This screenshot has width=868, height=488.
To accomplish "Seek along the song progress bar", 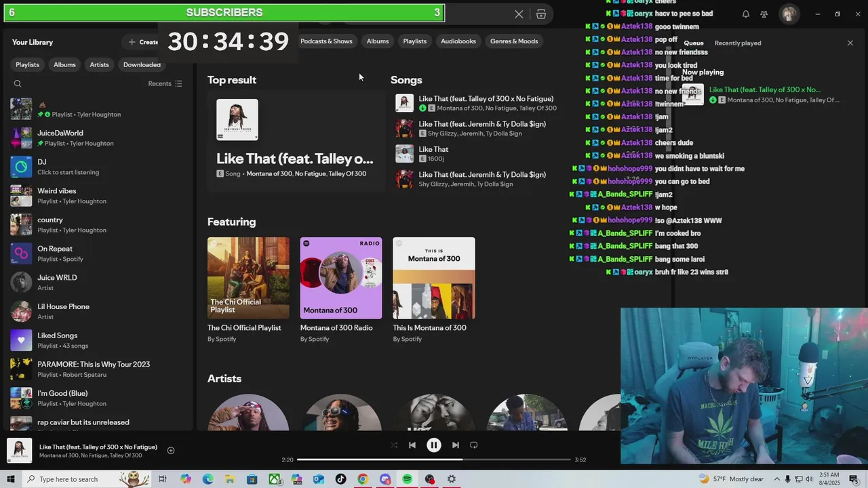I will (x=434, y=460).
